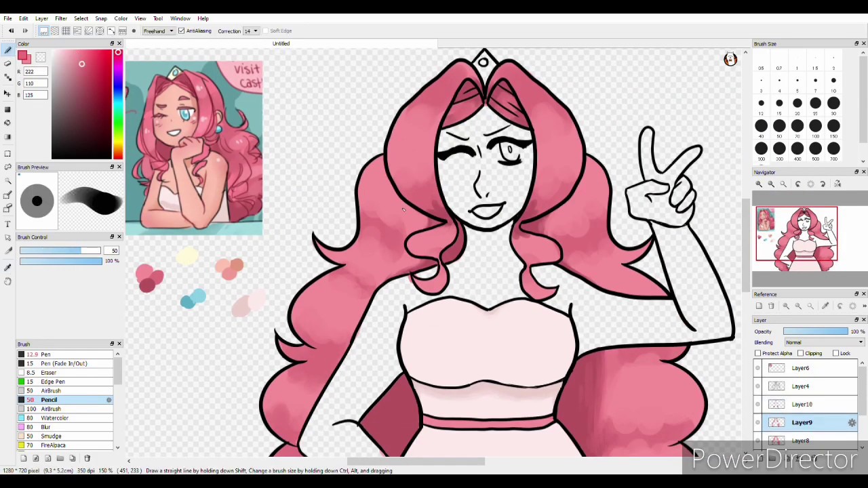Expand Reference panel overflow arrows
This screenshot has height=488, width=868.
[864, 306]
